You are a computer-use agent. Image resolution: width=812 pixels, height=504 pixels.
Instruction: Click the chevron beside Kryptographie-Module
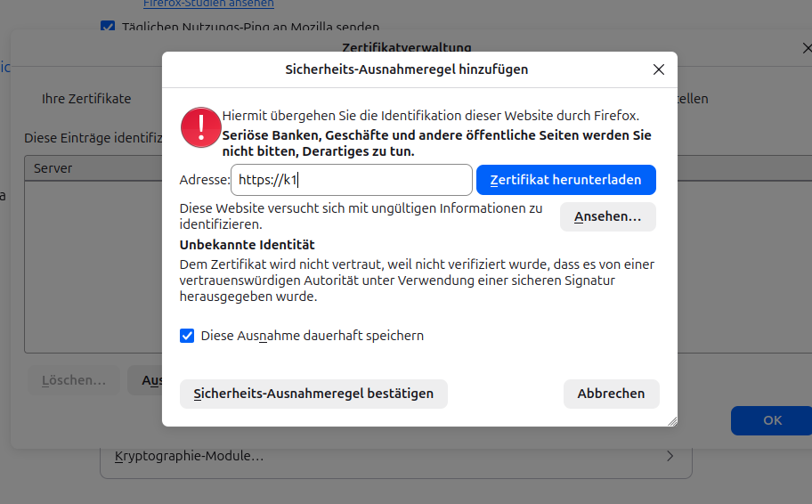tap(670, 457)
